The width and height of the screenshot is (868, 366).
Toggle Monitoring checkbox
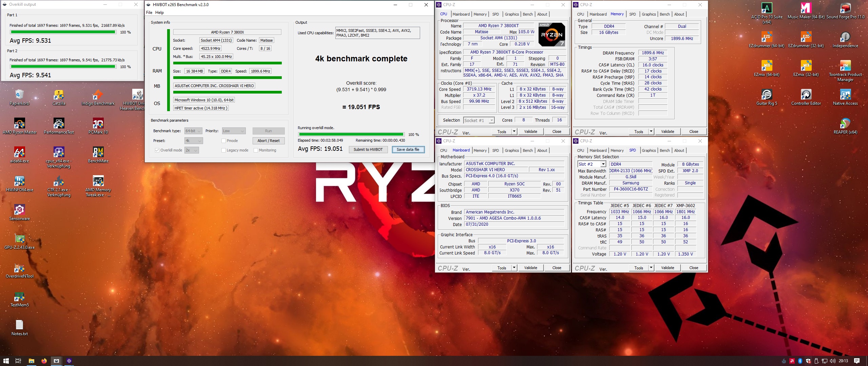[256, 150]
